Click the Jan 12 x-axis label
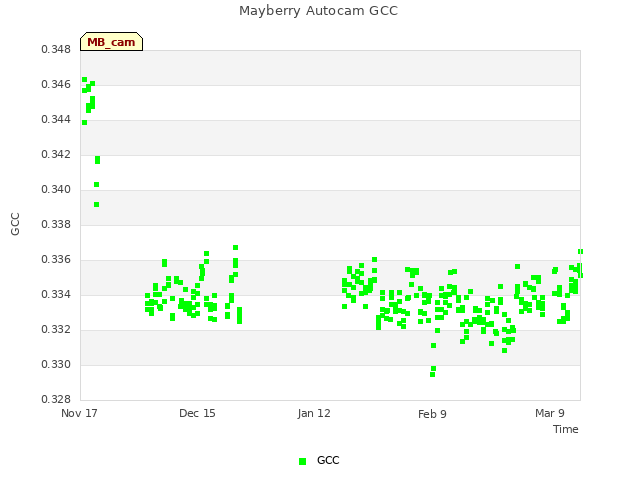 [x=314, y=414]
